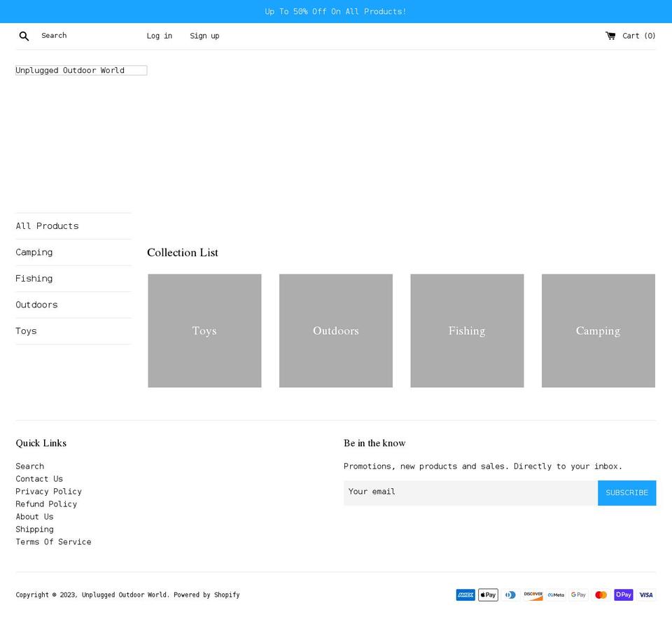Select Outdoors in the sidebar menu
Image resolution: width=672 pixels, height=617 pixels.
[x=36, y=305]
